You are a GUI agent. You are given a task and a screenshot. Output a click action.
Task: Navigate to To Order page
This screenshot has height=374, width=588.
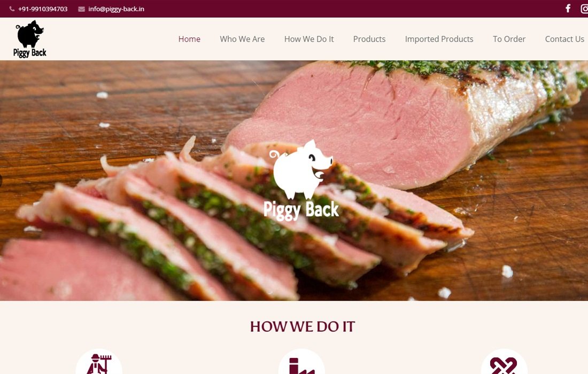509,39
